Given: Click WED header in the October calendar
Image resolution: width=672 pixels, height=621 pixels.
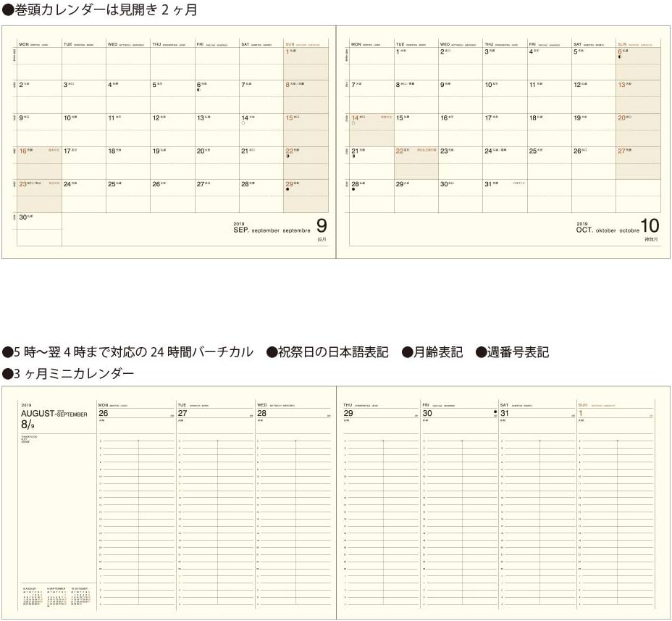Looking at the screenshot, I should tap(445, 44).
